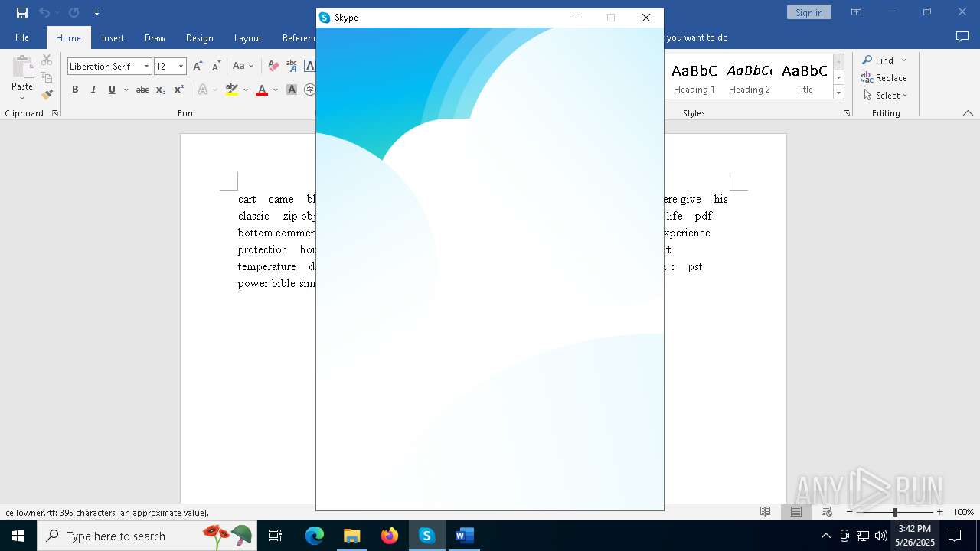Switch to Read Mode view
Image resolution: width=980 pixels, height=551 pixels.
765,512
